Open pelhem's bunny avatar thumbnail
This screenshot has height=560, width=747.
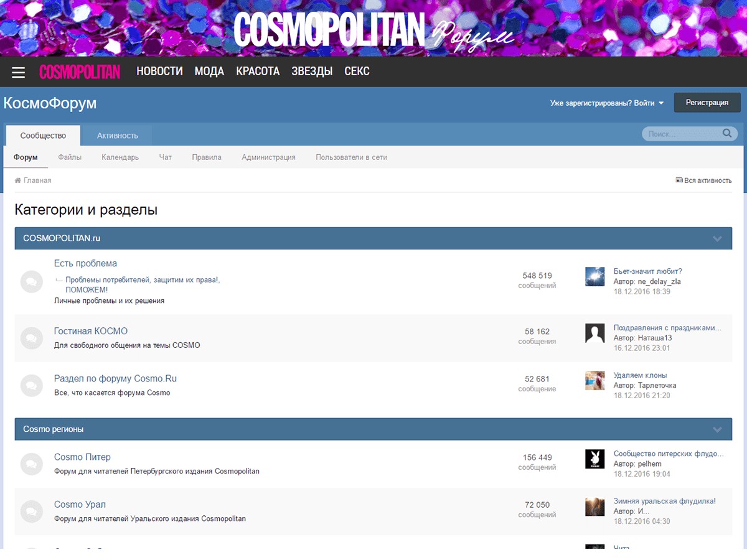595,459
